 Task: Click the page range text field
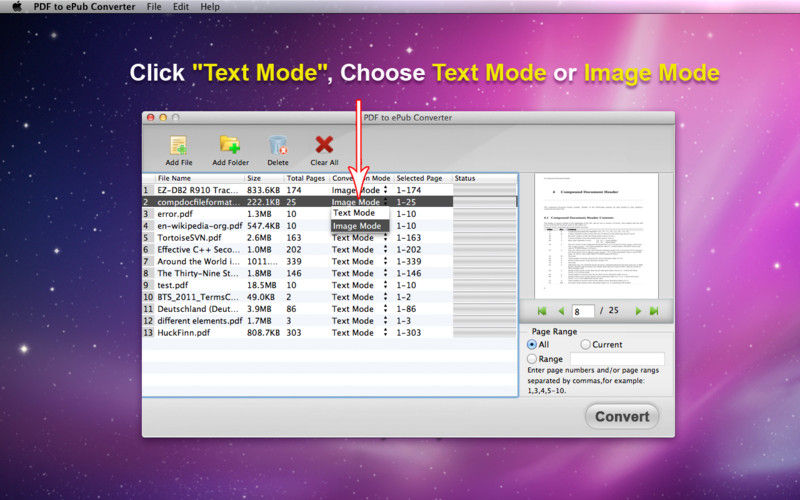(x=617, y=359)
